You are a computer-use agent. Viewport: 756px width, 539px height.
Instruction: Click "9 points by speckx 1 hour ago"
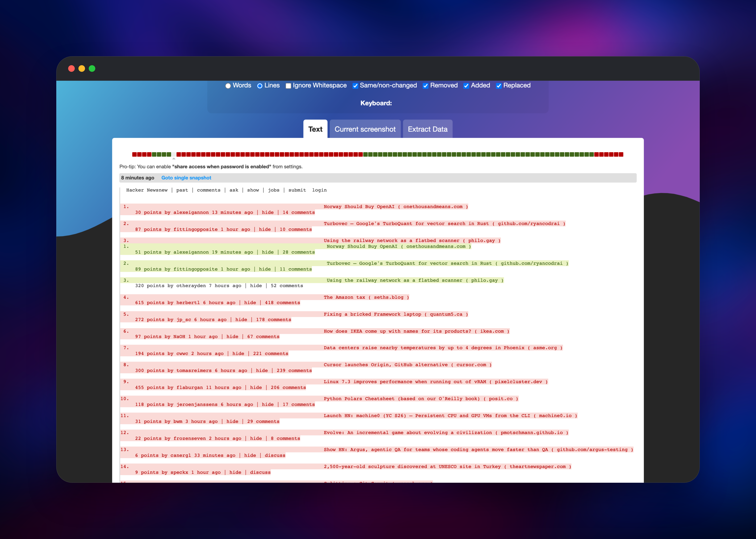click(x=178, y=472)
